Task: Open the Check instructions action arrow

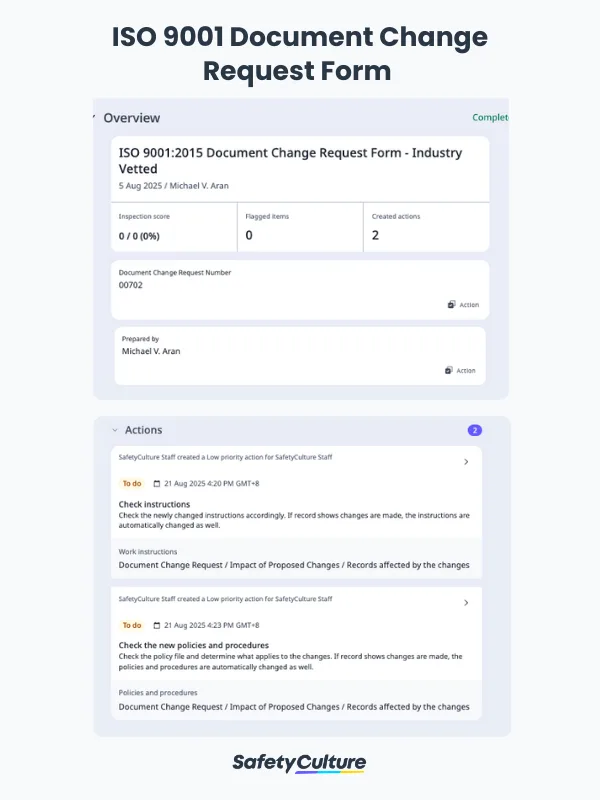Action: [x=466, y=462]
